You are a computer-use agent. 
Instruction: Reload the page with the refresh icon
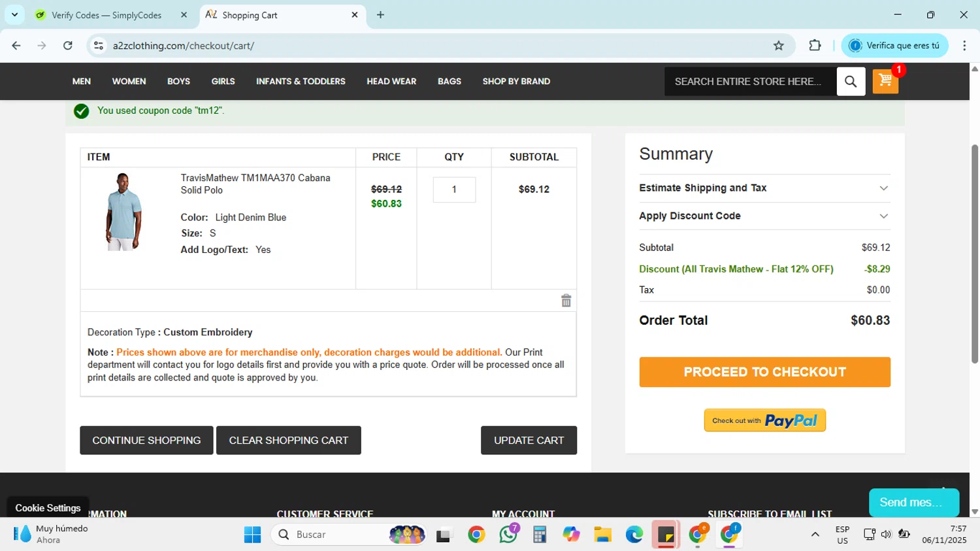pos(67,46)
